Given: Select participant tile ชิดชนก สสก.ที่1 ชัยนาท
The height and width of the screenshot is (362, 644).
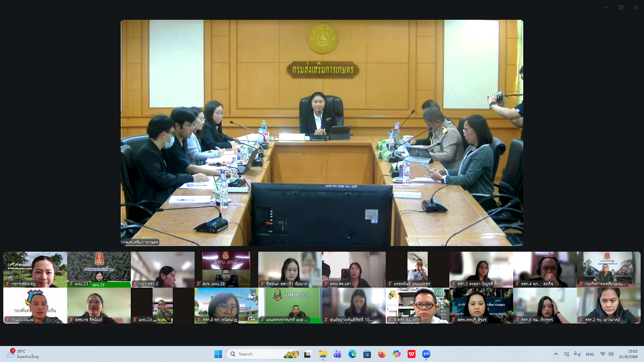Looking at the screenshot, I should (x=290, y=269).
